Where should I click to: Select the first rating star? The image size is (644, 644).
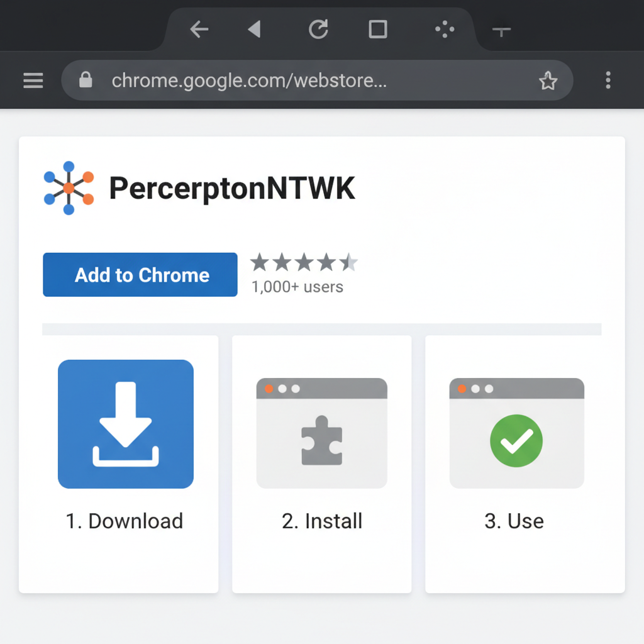[x=259, y=262]
